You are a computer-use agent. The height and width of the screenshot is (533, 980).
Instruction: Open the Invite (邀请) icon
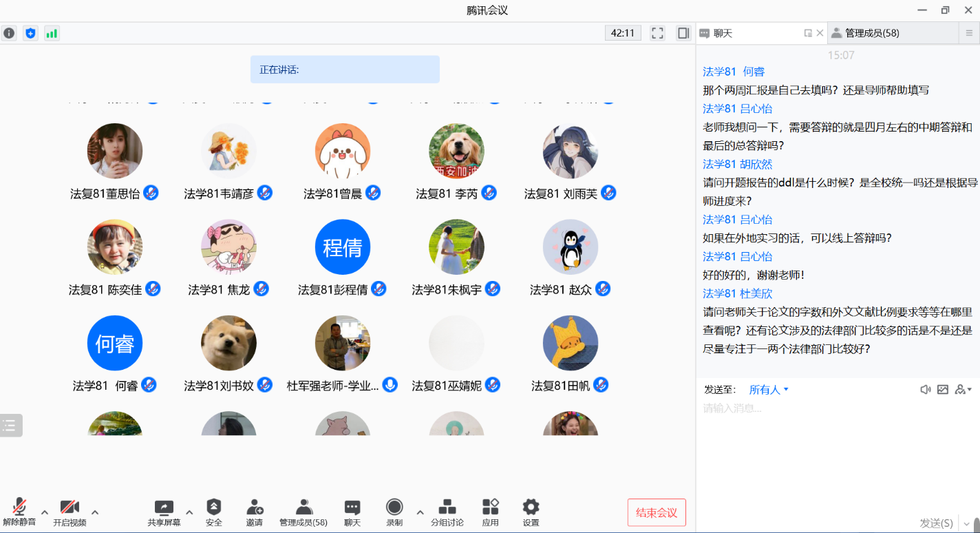(255, 512)
